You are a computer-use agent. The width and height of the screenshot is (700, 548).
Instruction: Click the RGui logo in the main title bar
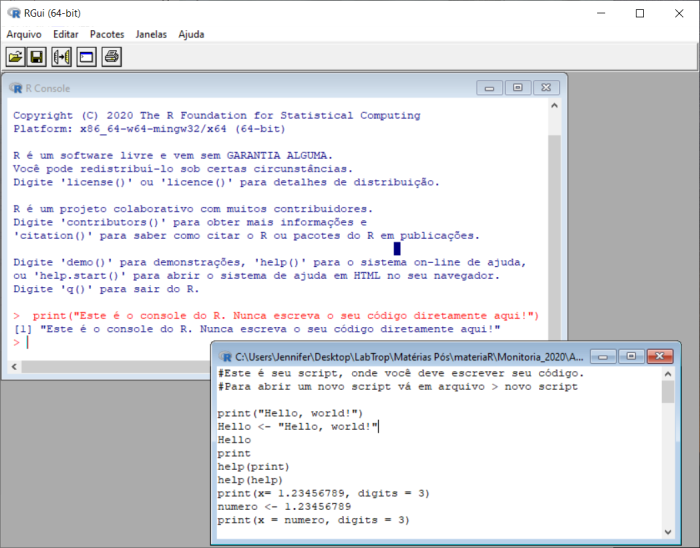point(12,13)
